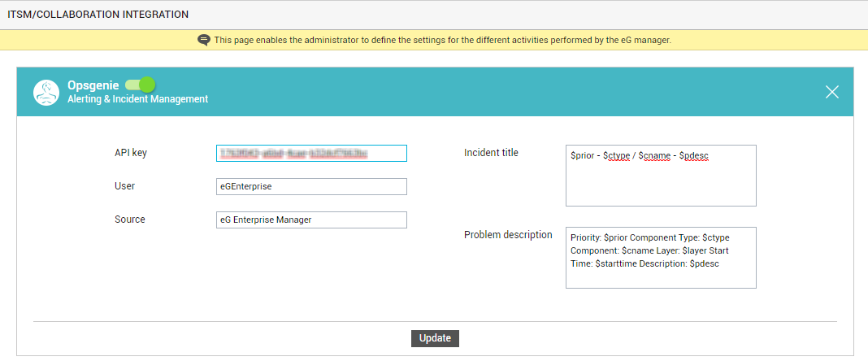This screenshot has height=361, width=868.
Task: Click the 'Incident title' label
Action: coord(491,153)
